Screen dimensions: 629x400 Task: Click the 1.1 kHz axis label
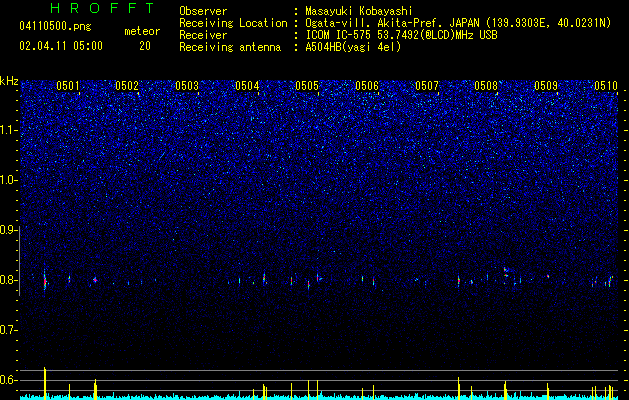(x=8, y=130)
